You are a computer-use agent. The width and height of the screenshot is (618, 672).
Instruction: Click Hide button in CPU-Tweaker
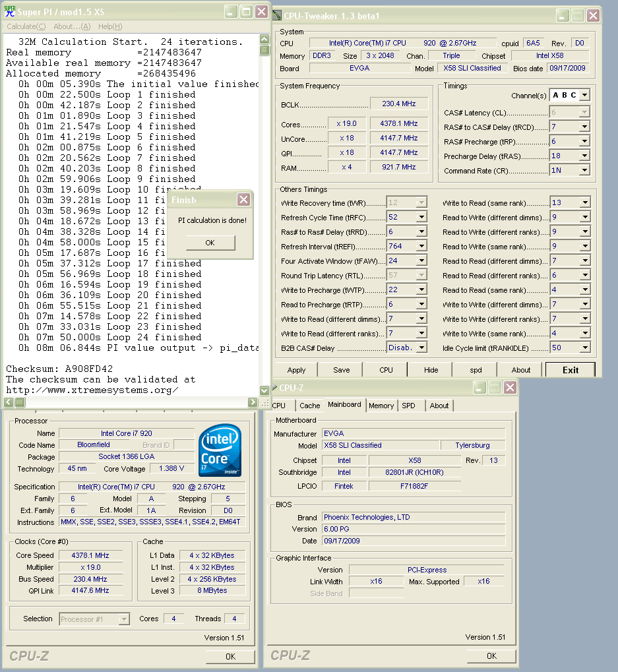click(431, 370)
